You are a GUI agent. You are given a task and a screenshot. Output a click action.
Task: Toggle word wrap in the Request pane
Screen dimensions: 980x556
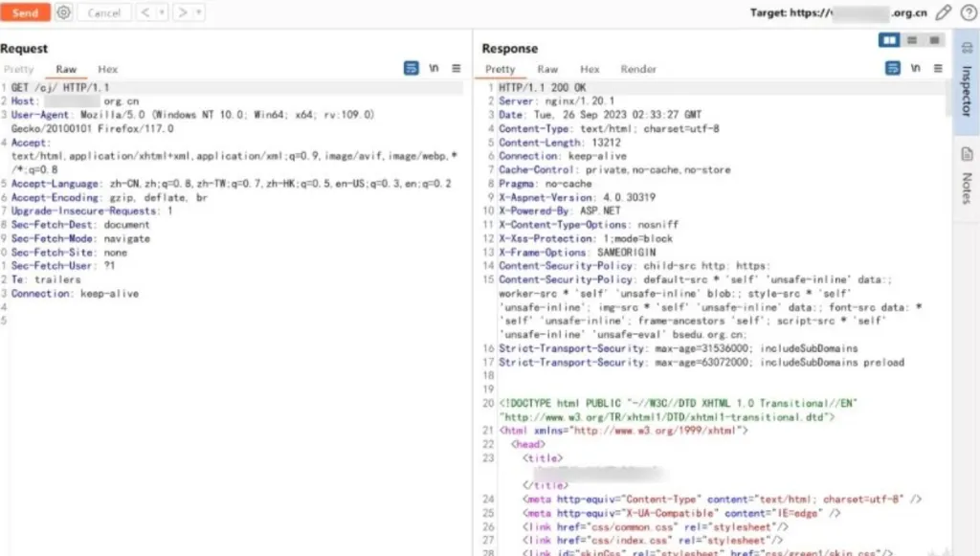coord(412,69)
